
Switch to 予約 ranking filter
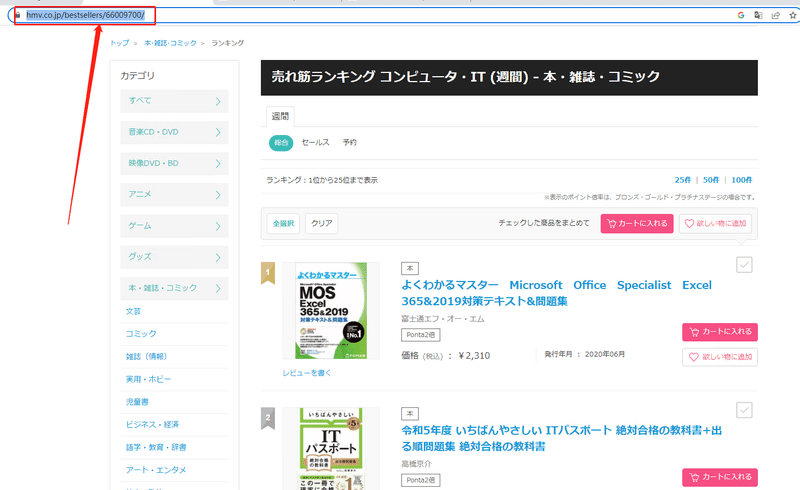(x=349, y=142)
